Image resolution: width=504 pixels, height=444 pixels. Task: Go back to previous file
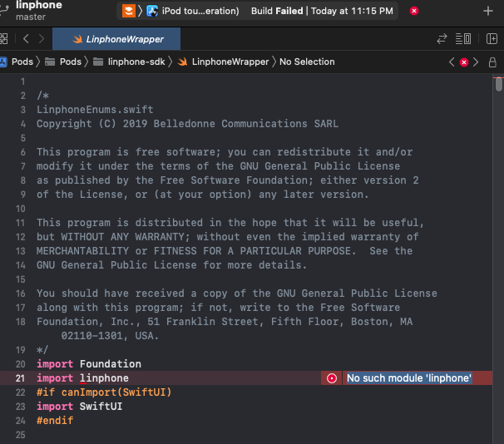coord(26,39)
